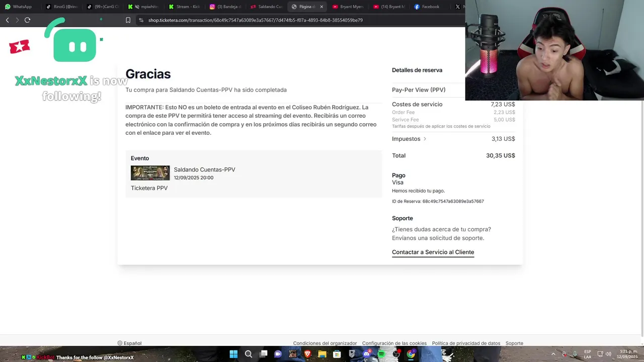Click the address bar URL
The width and height of the screenshot is (644, 362).
(x=256, y=20)
